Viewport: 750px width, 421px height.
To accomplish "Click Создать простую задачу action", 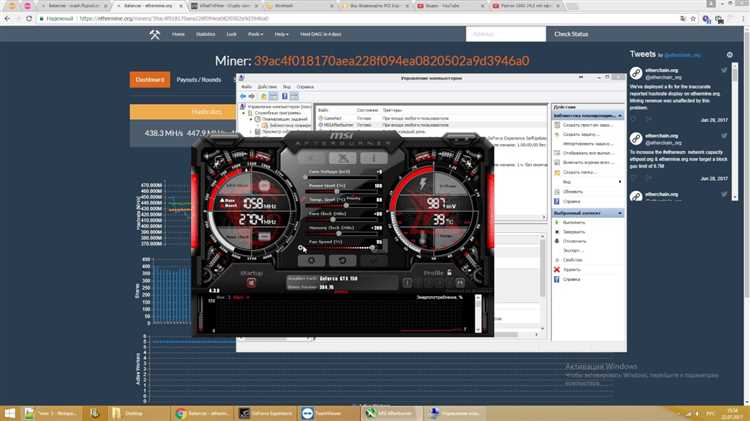I will (587, 125).
